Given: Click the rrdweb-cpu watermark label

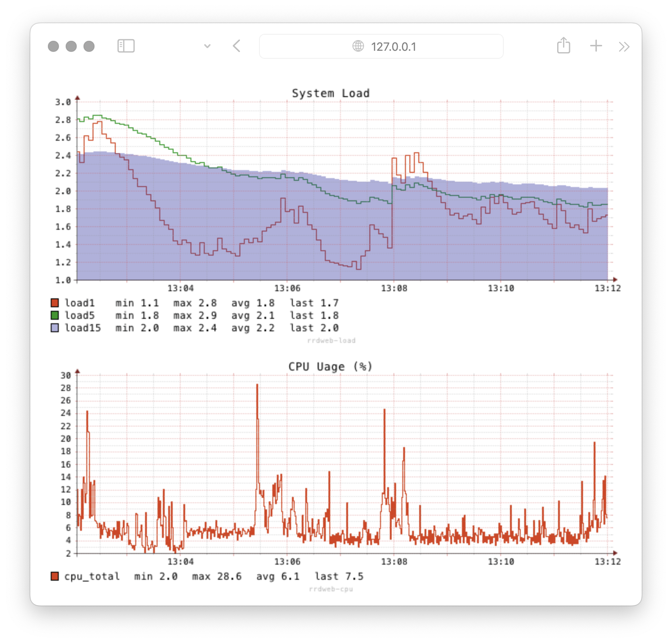Looking at the screenshot, I should pyautogui.click(x=331, y=589).
